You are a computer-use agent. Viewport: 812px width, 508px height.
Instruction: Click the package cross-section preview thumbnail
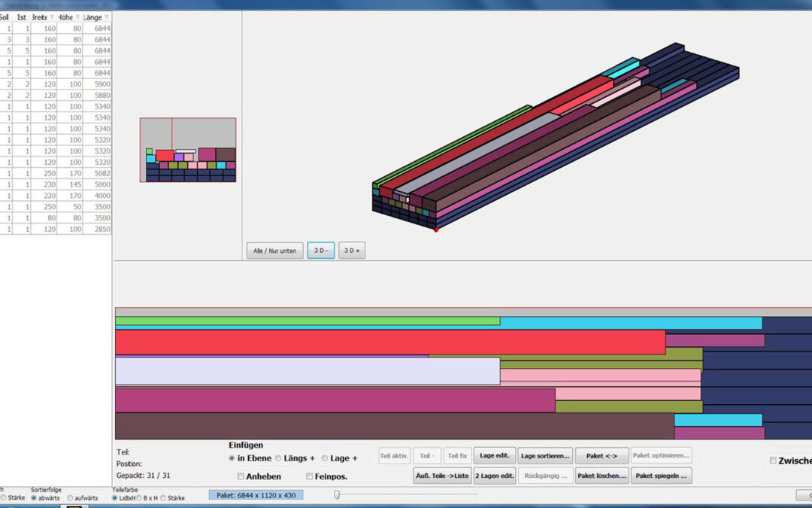(x=187, y=150)
